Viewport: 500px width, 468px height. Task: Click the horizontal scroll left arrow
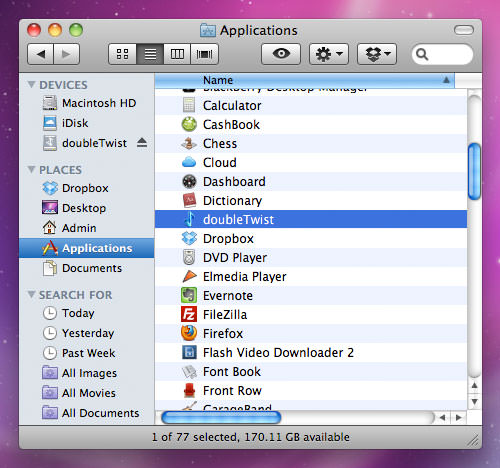[x=442, y=417]
